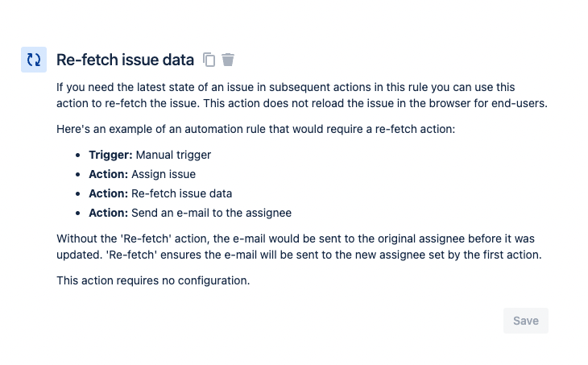Click the bold 'Action:' label before Re-fetch issue data
The height and width of the screenshot is (365, 588).
[109, 193]
